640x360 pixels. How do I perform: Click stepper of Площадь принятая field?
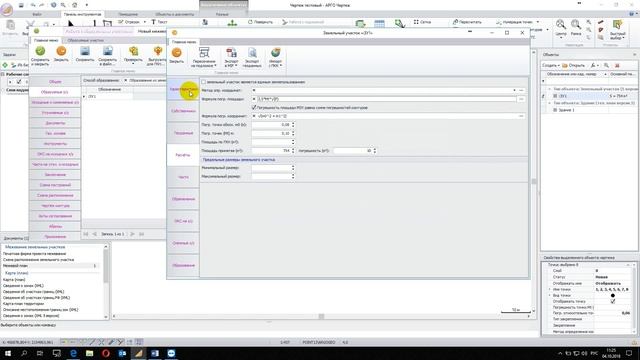point(293,151)
